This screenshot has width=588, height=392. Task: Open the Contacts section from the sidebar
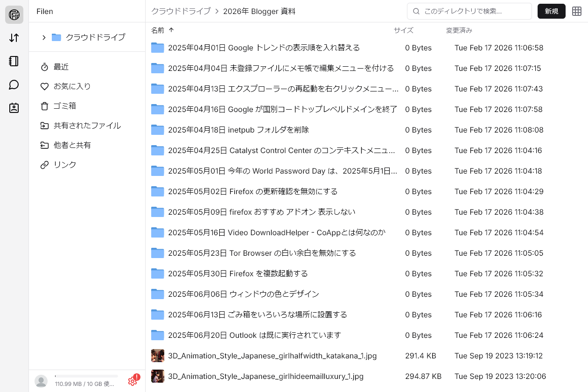click(14, 108)
